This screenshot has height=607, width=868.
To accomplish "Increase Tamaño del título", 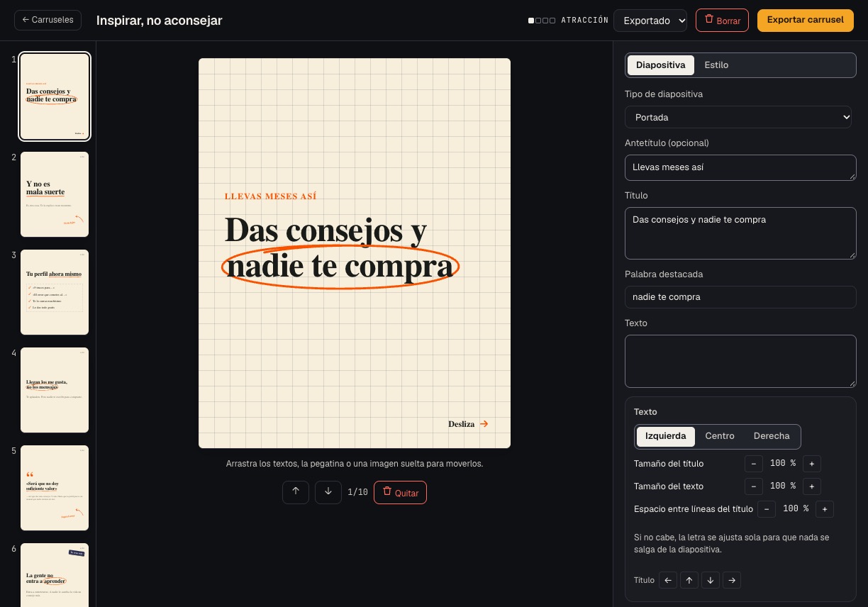I will [x=812, y=464].
